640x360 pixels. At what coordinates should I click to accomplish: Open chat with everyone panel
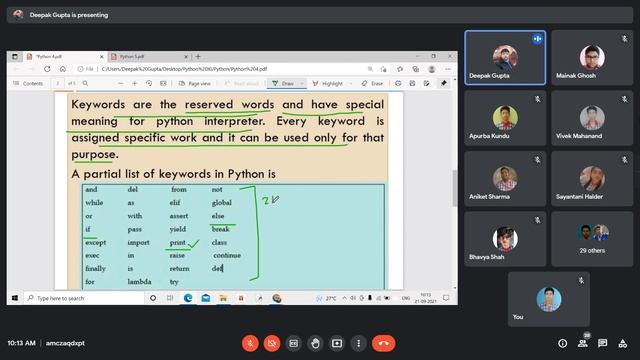602,343
